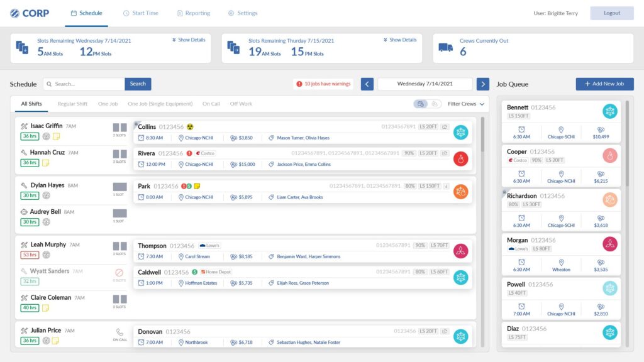Click the phone On Call icon for Julian Price

119,332
